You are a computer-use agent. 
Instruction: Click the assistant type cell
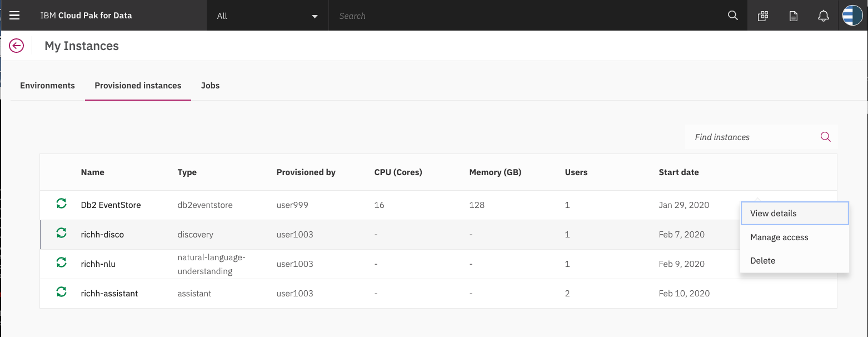point(194,293)
